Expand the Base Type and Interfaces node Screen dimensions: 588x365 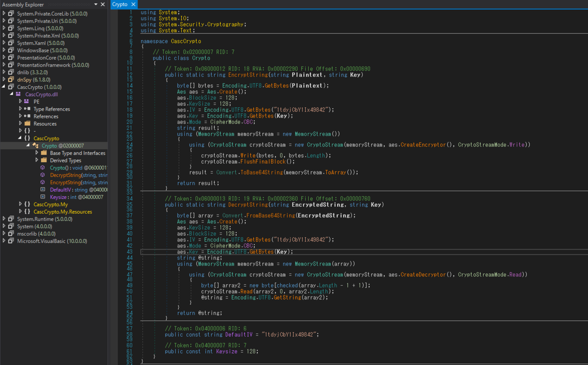pyautogui.click(x=37, y=153)
